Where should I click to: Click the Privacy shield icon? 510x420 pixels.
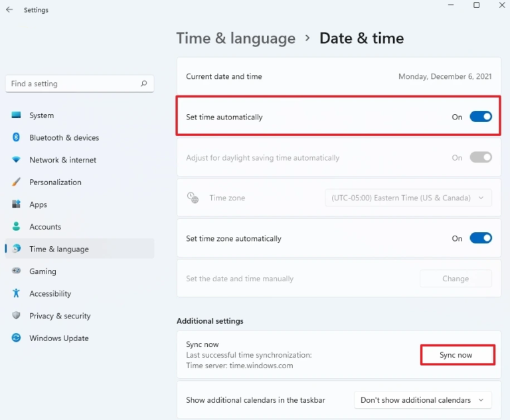pyautogui.click(x=16, y=315)
